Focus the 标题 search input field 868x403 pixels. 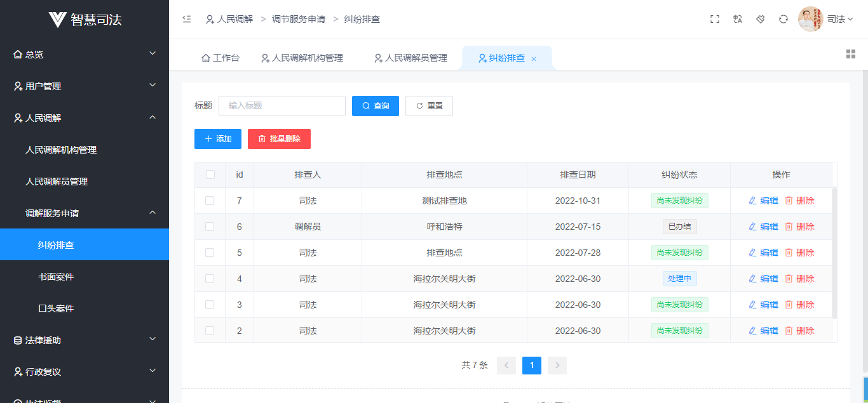pyautogui.click(x=282, y=106)
